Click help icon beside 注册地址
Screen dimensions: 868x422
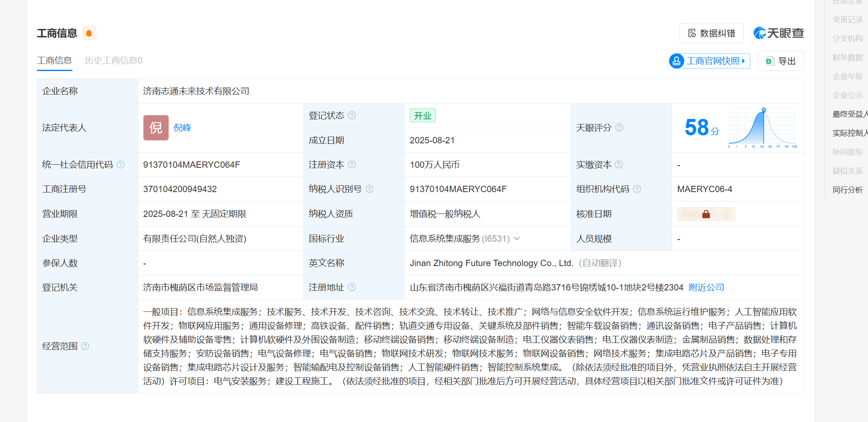click(x=352, y=287)
